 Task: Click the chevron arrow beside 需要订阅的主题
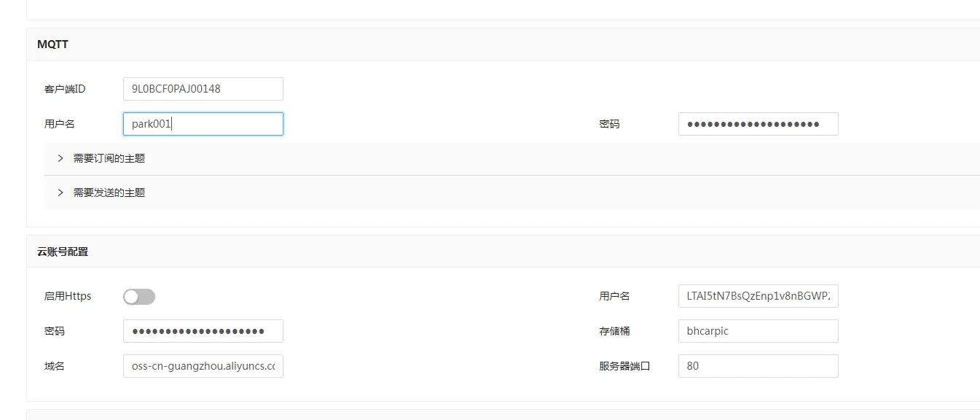pos(60,158)
